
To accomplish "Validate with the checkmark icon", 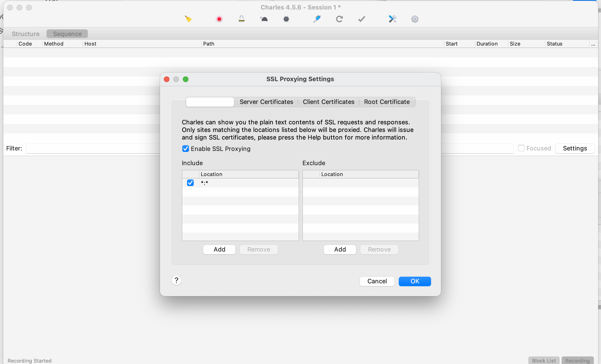I will pyautogui.click(x=362, y=19).
